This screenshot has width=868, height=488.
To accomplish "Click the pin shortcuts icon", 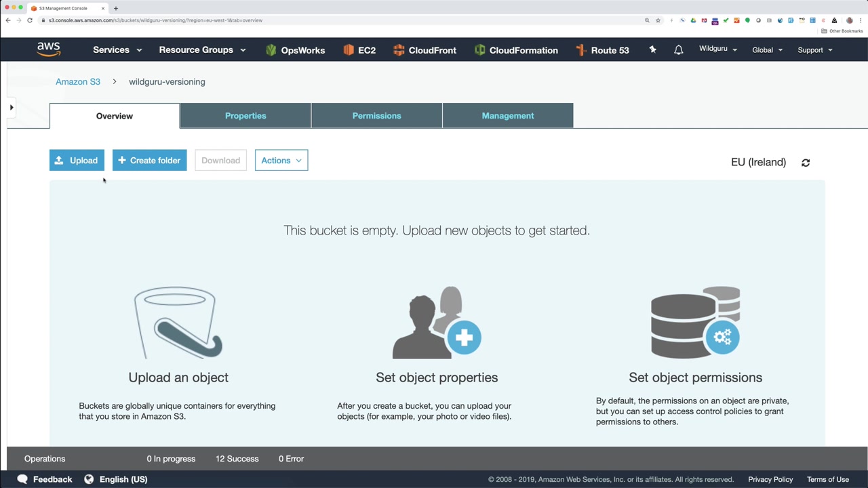I will [x=652, y=49].
